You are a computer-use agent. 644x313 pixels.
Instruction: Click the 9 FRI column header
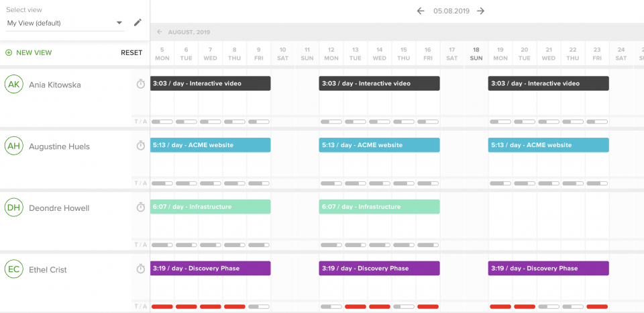pyautogui.click(x=259, y=54)
